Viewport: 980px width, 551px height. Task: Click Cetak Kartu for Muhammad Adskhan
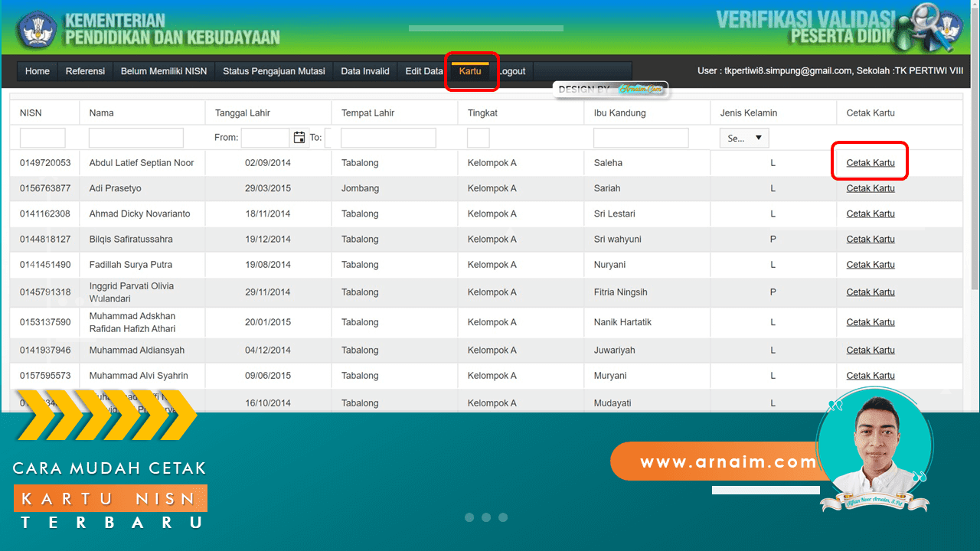(x=871, y=322)
